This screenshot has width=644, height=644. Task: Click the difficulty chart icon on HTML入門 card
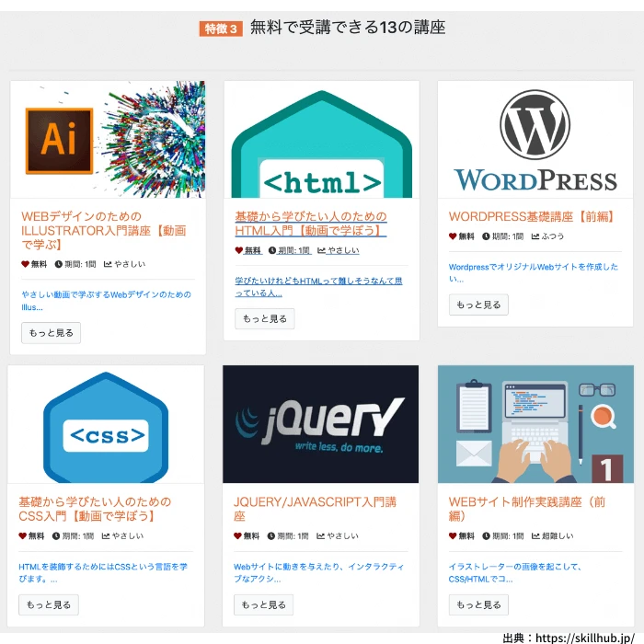coord(321,250)
